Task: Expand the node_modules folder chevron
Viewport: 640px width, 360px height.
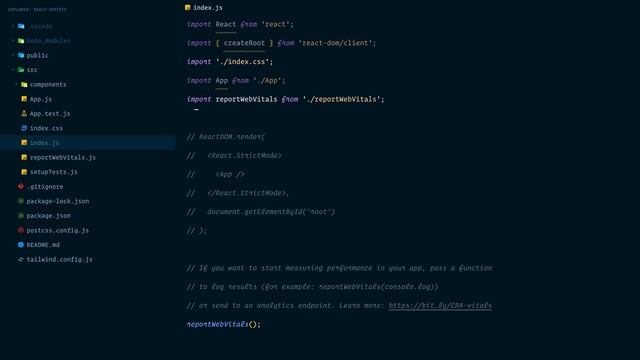Action: [x=13, y=41]
